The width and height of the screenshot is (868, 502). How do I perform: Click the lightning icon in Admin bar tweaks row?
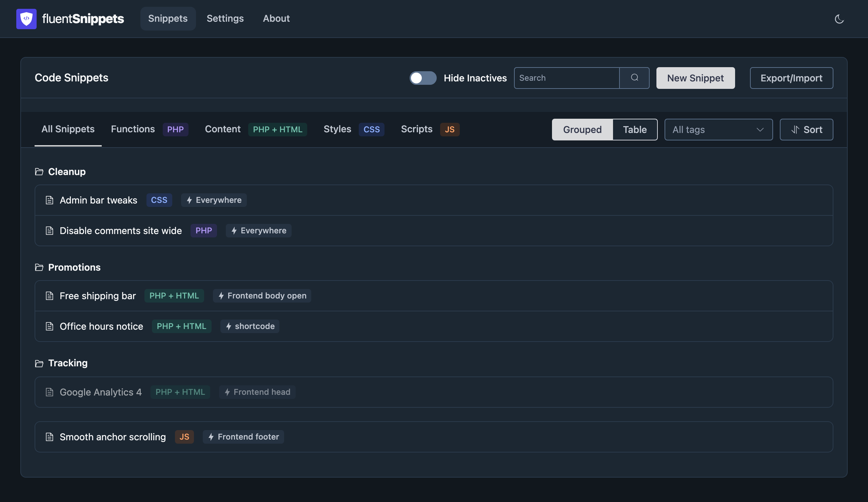(x=189, y=200)
